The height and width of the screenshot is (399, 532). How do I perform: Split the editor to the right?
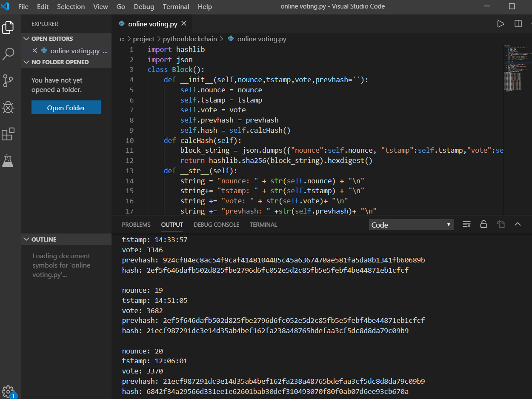click(518, 24)
